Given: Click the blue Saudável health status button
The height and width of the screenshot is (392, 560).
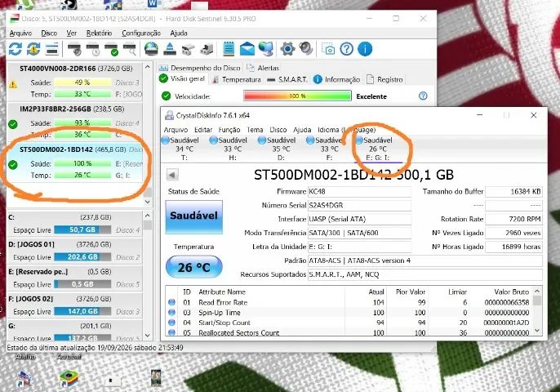Looking at the screenshot, I should [x=194, y=216].
